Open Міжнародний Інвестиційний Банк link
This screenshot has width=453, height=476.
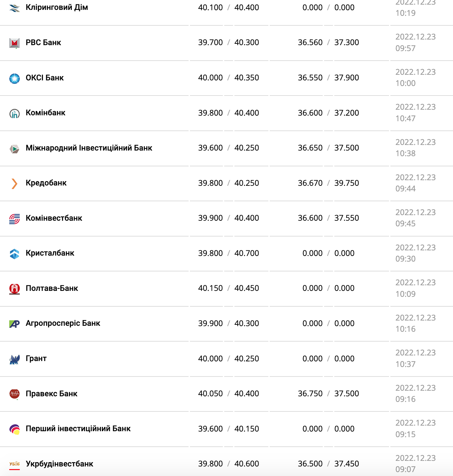click(89, 148)
